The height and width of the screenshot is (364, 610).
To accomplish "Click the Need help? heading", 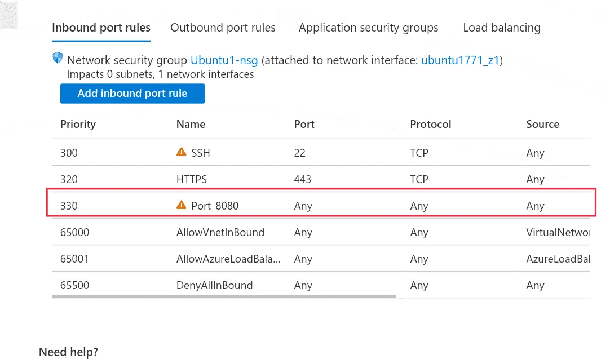I will pos(68,352).
